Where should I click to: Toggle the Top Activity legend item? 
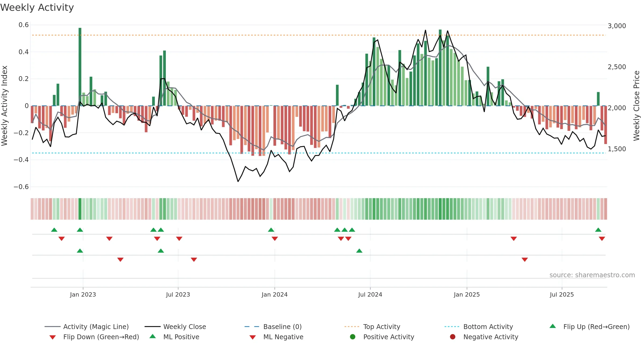click(372, 327)
